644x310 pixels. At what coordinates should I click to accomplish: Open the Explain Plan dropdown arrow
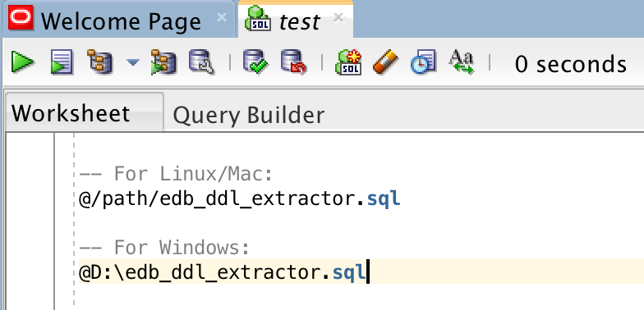point(133,62)
